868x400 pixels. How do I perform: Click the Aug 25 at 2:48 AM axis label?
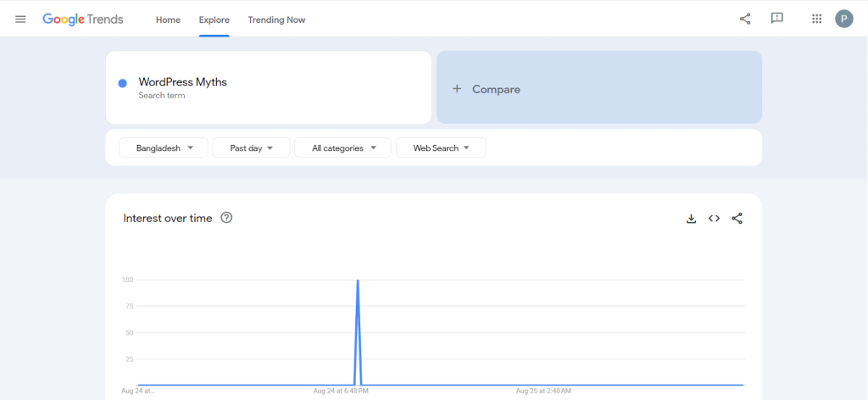click(x=543, y=392)
